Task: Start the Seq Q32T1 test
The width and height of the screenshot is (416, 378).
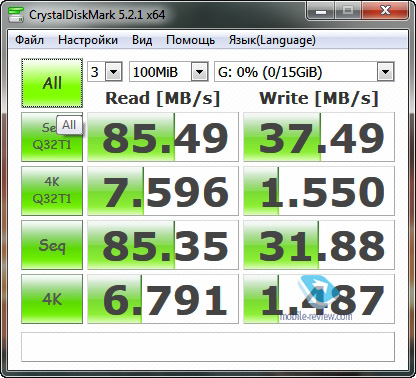Action: pyautogui.click(x=52, y=137)
